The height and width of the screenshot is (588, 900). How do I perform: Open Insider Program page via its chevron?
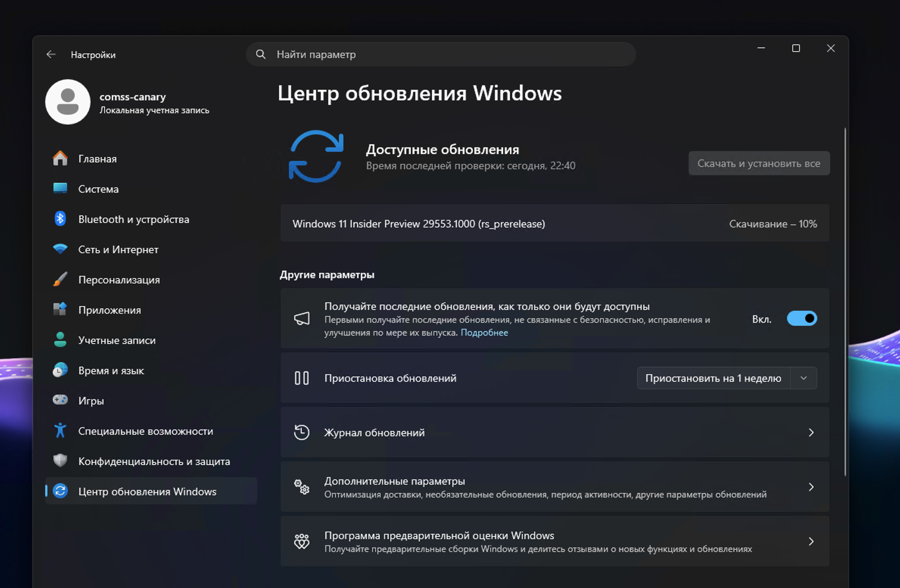click(811, 541)
